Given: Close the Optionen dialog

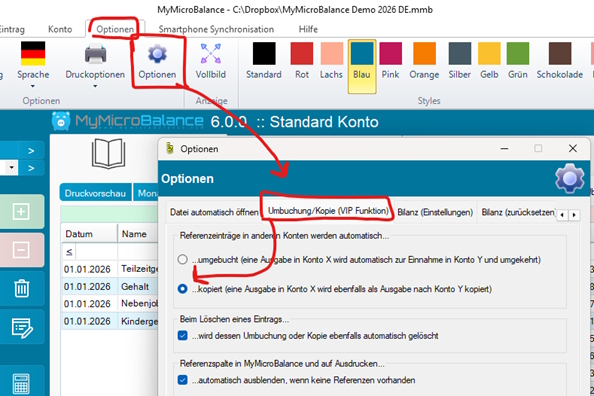Looking at the screenshot, I should click(x=573, y=148).
